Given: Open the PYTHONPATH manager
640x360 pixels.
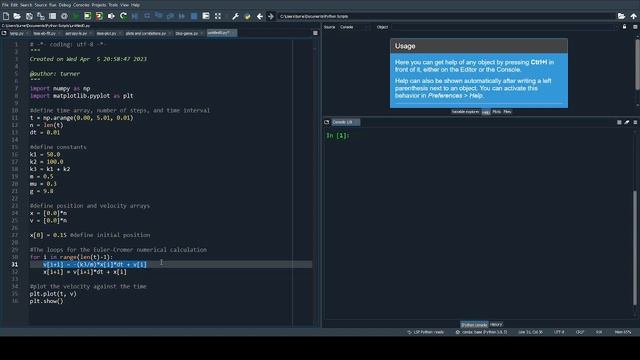Looking at the screenshot, I should (247, 16).
